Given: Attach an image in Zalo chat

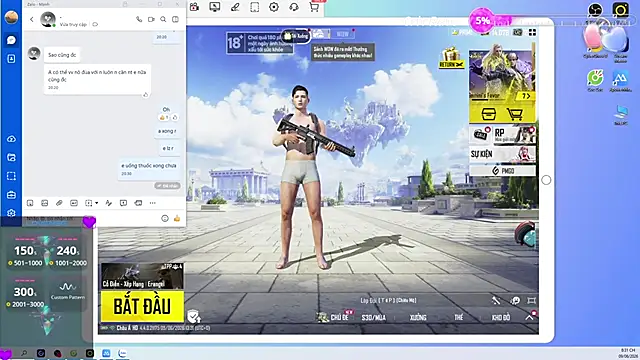Looking at the screenshot, I should pyautogui.click(x=44, y=203).
